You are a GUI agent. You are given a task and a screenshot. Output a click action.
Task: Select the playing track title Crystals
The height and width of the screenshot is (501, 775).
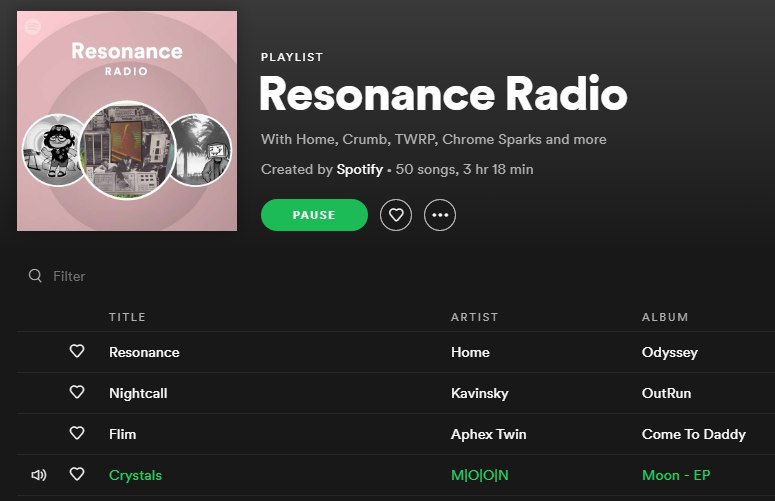135,475
